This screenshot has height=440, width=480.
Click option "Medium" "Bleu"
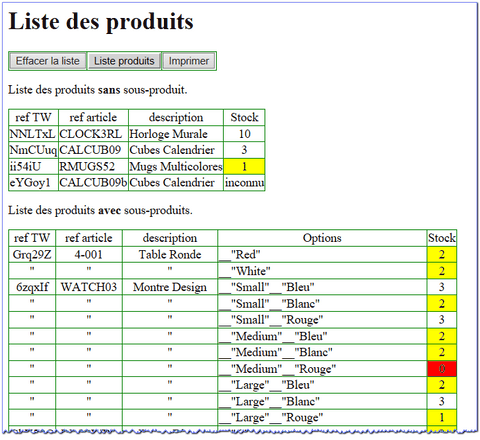322,336
